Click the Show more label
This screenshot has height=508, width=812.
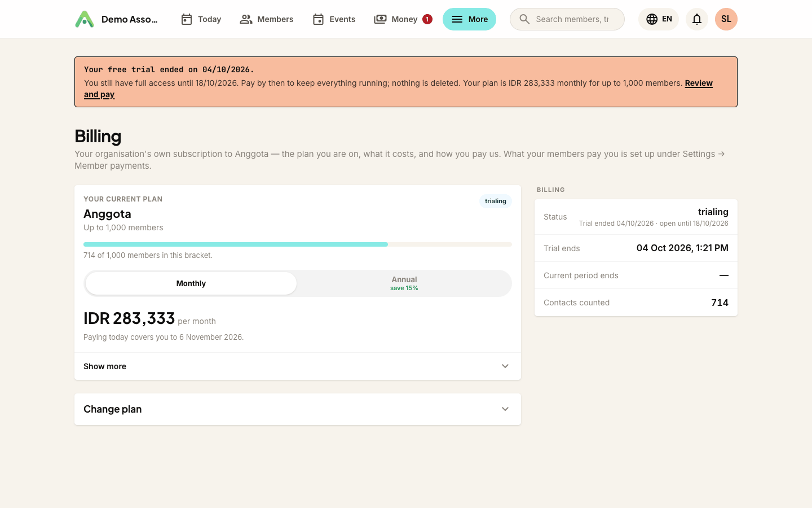105,366
